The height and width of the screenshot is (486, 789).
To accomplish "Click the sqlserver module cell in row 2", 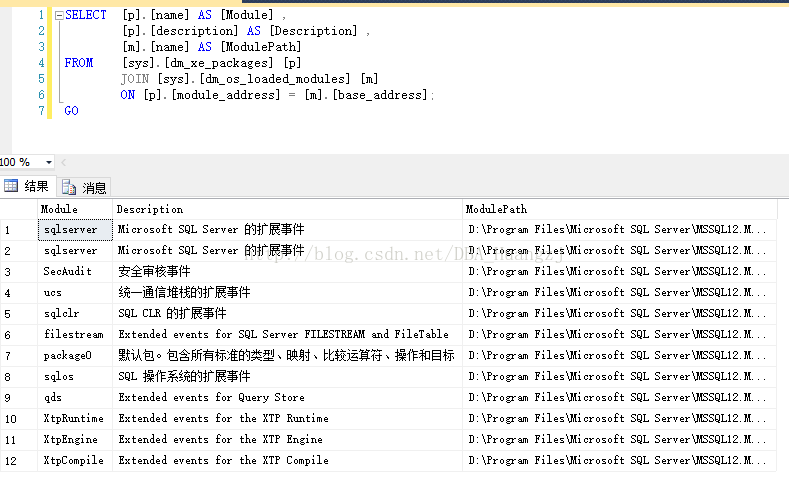I will 75,251.
